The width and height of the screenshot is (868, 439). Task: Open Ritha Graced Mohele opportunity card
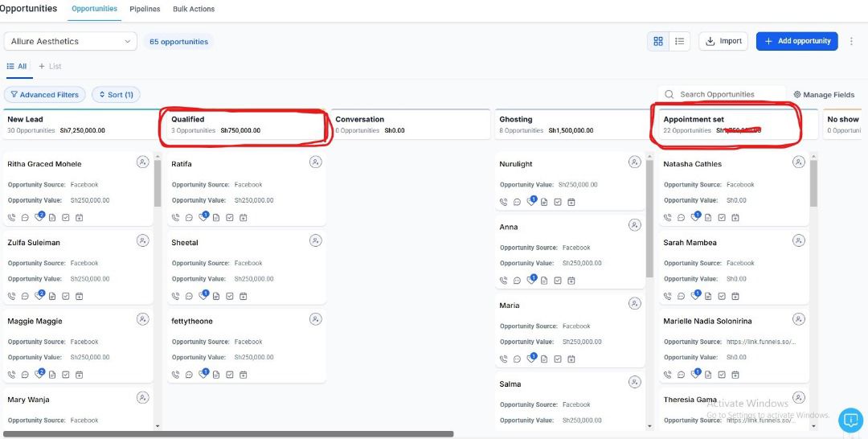point(78,189)
